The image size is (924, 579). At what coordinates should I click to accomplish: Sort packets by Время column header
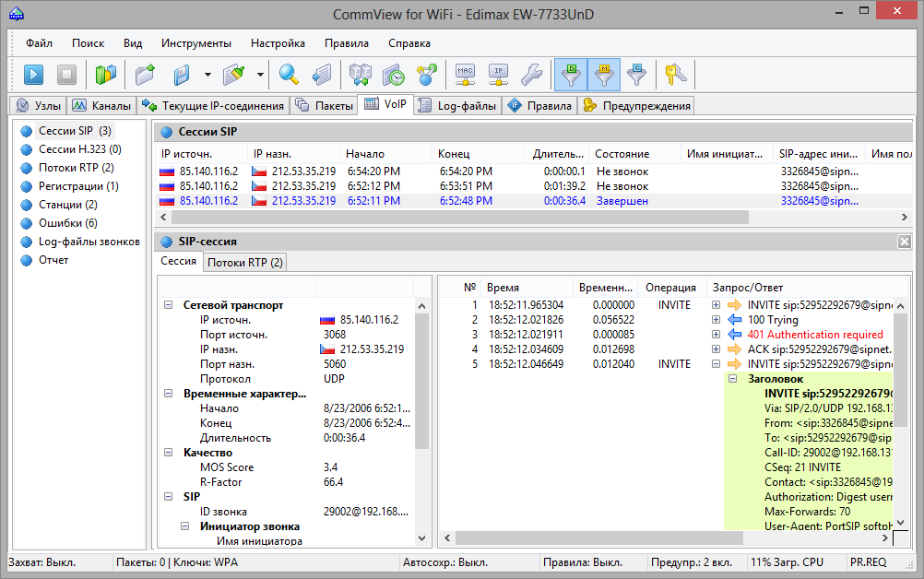pos(527,288)
